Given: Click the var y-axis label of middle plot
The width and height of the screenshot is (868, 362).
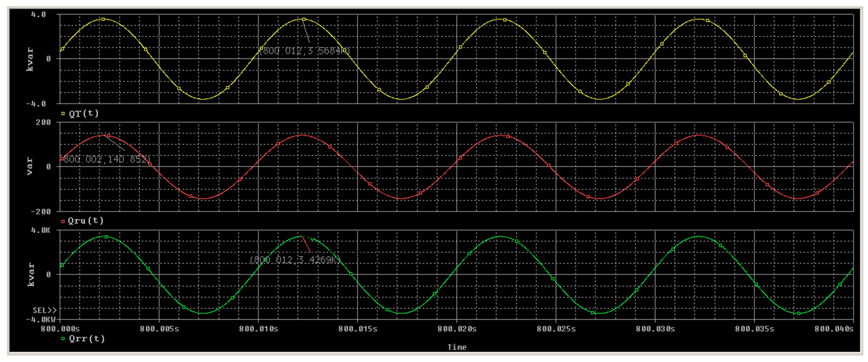Looking at the screenshot, I should point(30,166).
